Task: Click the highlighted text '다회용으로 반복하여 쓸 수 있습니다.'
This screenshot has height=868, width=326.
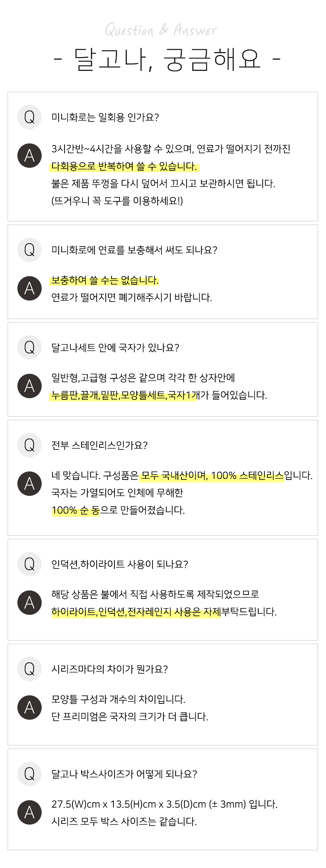Action: 124,166
